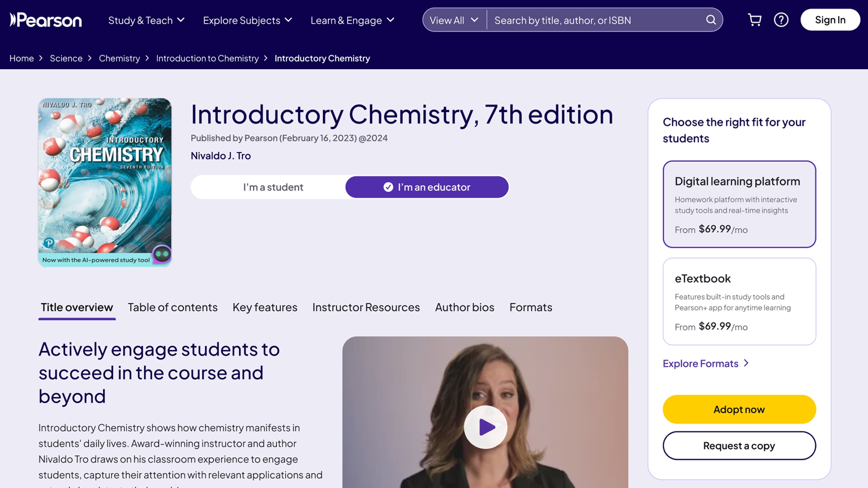
Task: Choose the eTextbook format card
Action: pyautogui.click(x=739, y=301)
